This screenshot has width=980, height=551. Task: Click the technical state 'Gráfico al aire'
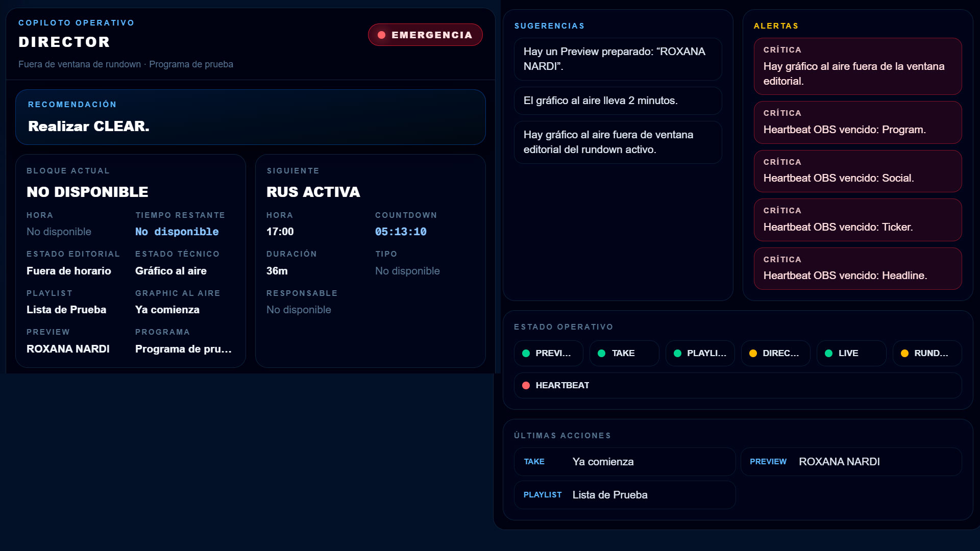point(171,271)
